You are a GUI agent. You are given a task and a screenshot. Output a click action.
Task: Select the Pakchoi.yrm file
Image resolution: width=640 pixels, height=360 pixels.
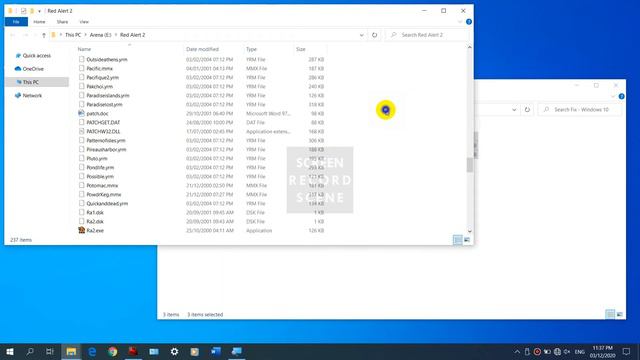(x=99, y=87)
